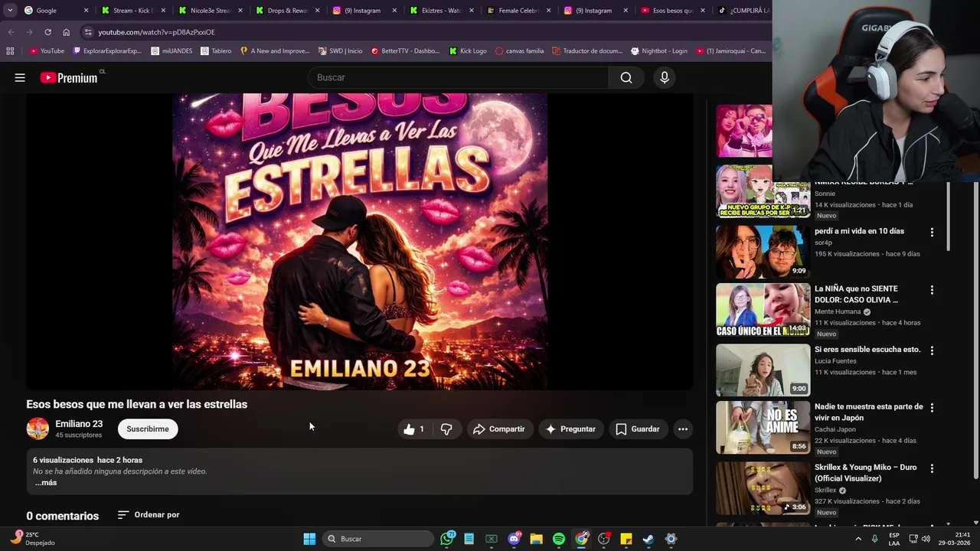This screenshot has width=980, height=551.
Task: Switch to the Stream - Kick tab
Action: click(x=132, y=11)
